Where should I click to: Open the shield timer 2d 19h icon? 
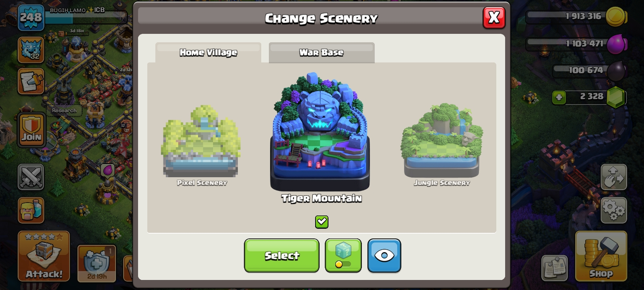97,263
